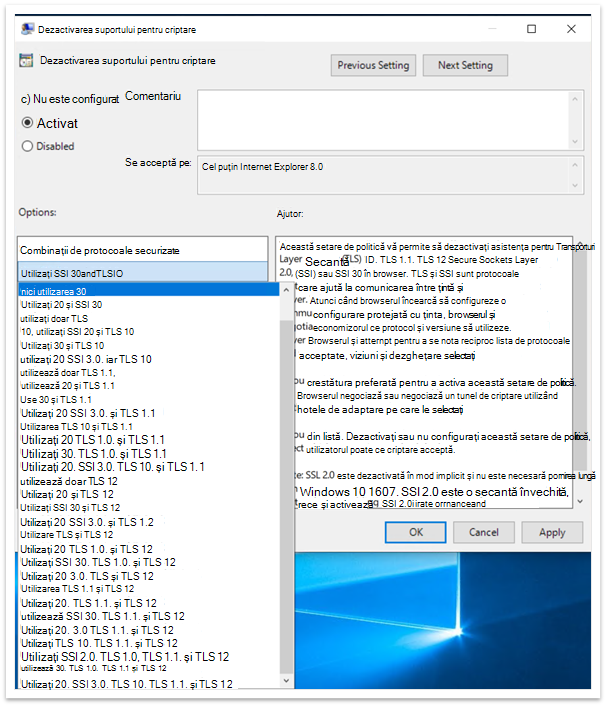Viewport: 606px width, 706px height.
Task: Select 'Utilizați 20 și SSI 30' option
Action: point(149,305)
